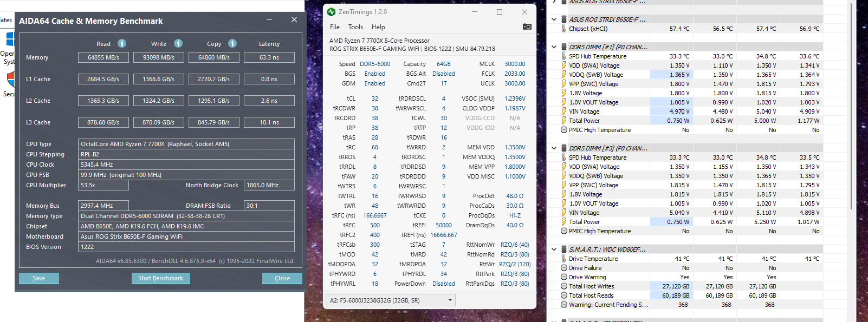868x322 pixels.
Task: Click the highlighted 1.365 V VDDQ cell
Action: [671, 75]
